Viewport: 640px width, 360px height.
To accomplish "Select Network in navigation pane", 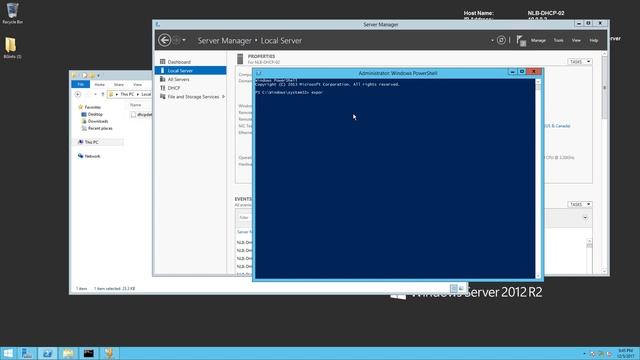I will point(92,156).
